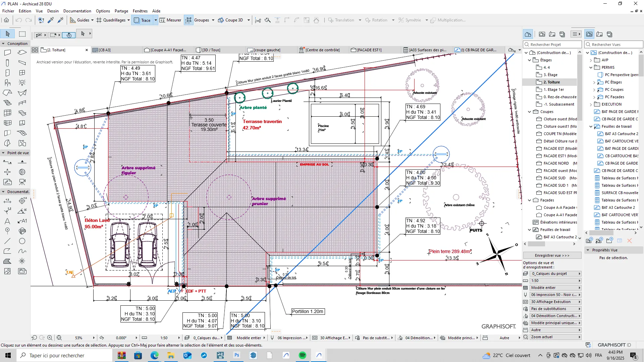Toggle Quadrillages grid snap button
This screenshot has height=362, width=644.
tap(111, 20)
